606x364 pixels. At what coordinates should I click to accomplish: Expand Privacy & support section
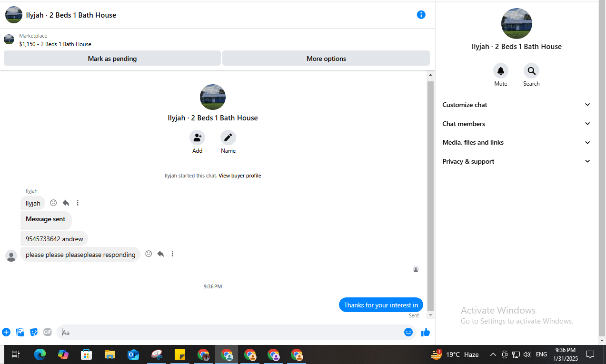tap(517, 161)
